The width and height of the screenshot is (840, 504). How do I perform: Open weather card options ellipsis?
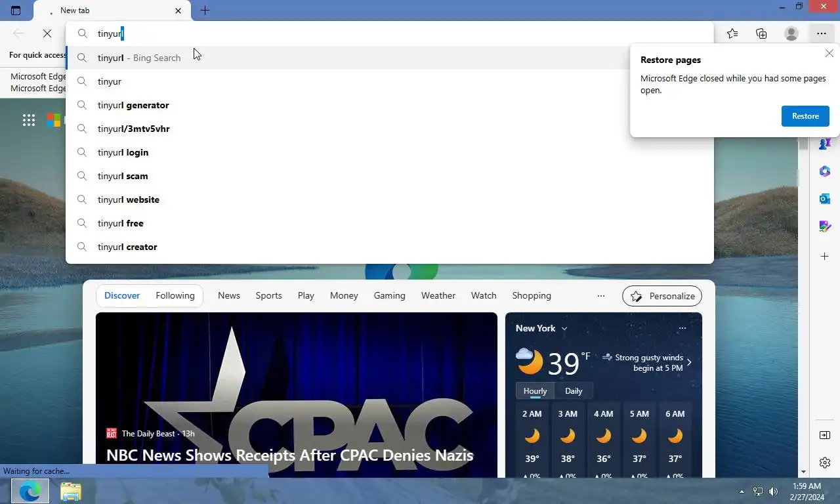[x=682, y=328]
